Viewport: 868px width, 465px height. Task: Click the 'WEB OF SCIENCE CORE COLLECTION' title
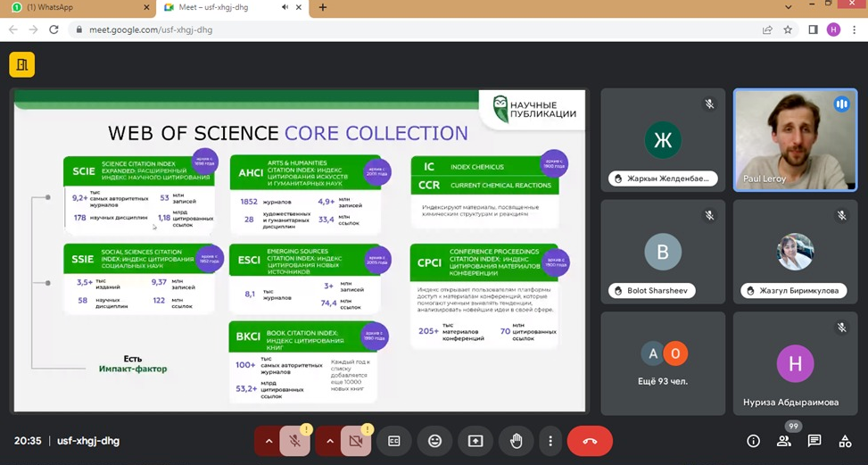click(x=288, y=133)
